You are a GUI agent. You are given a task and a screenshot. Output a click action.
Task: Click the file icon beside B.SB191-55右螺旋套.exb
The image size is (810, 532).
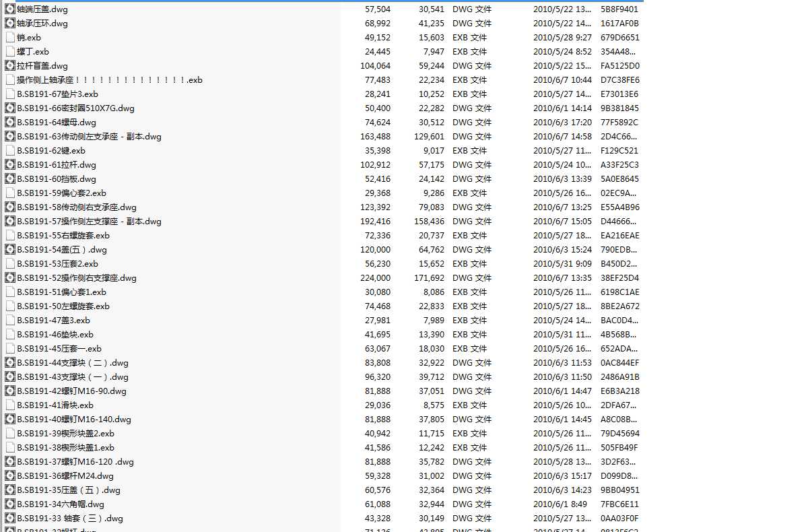tap(9, 236)
